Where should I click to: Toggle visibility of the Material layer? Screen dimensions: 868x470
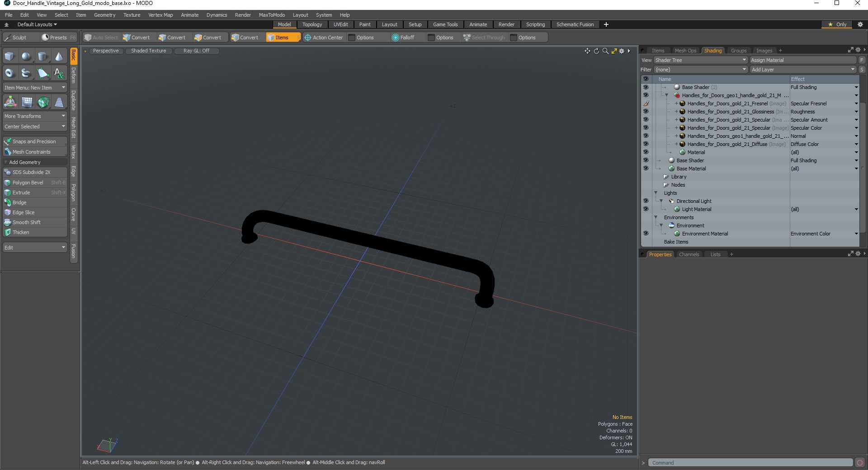[x=646, y=152]
